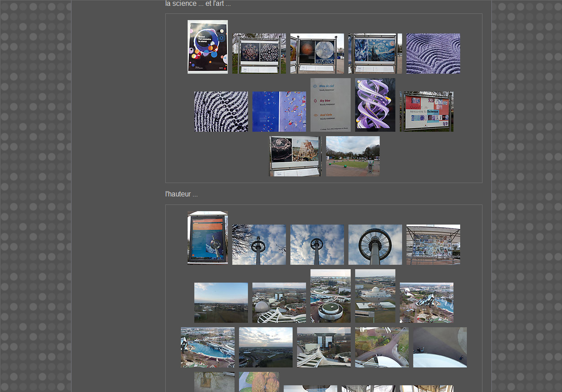Open the 'Quand l'art rencontre la science' poster thumbnail
The height and width of the screenshot is (392, 562).
[207, 46]
